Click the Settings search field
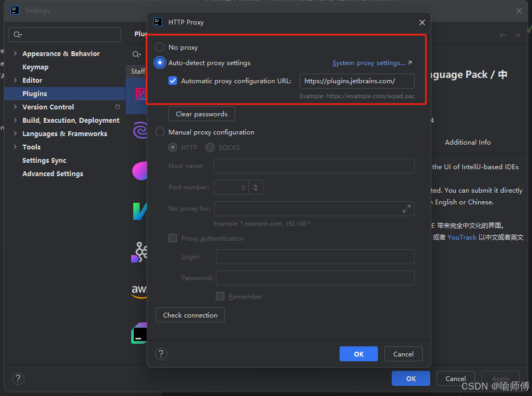The height and width of the screenshot is (396, 532). (65, 35)
